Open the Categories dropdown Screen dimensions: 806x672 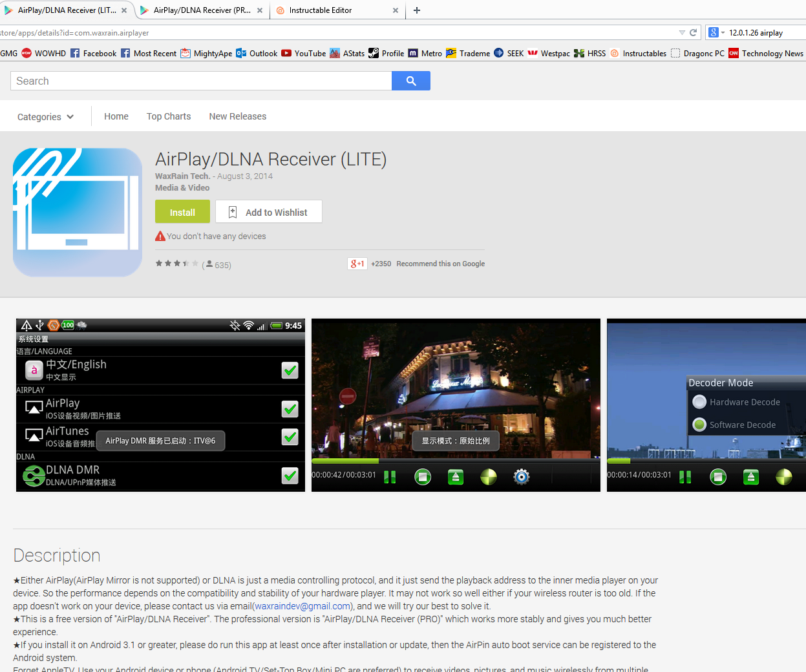[x=45, y=116]
